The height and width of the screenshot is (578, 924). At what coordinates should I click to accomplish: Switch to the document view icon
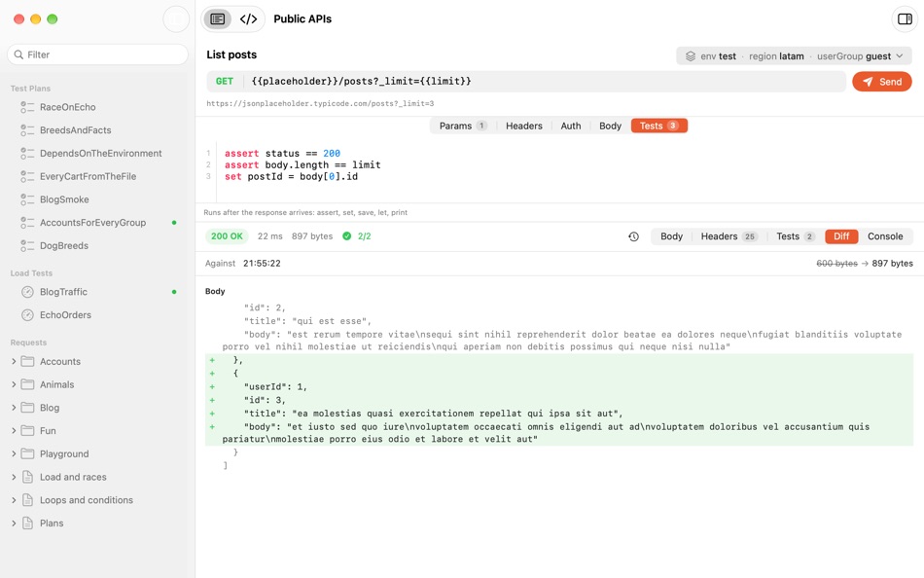pyautogui.click(x=218, y=18)
